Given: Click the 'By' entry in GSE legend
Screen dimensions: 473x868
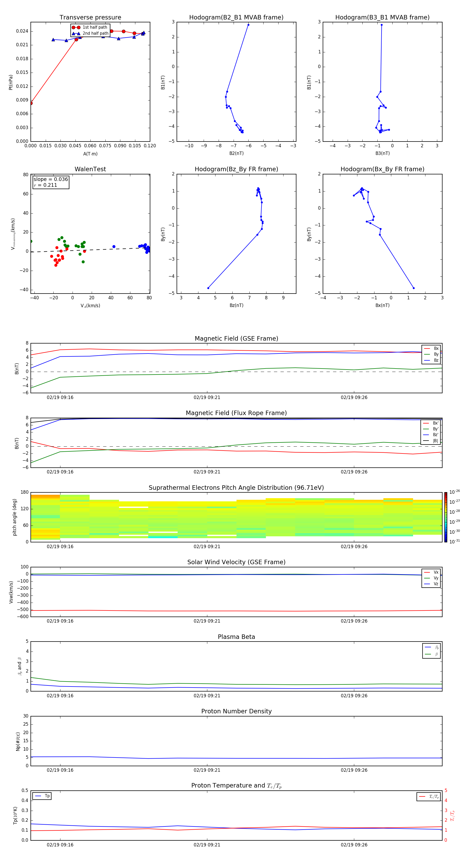Looking at the screenshot, I should pyautogui.click(x=431, y=354).
